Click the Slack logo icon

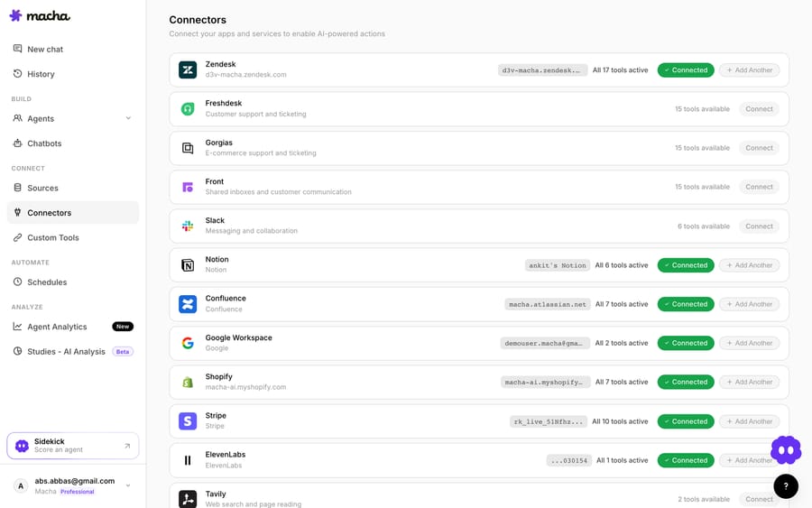188,226
